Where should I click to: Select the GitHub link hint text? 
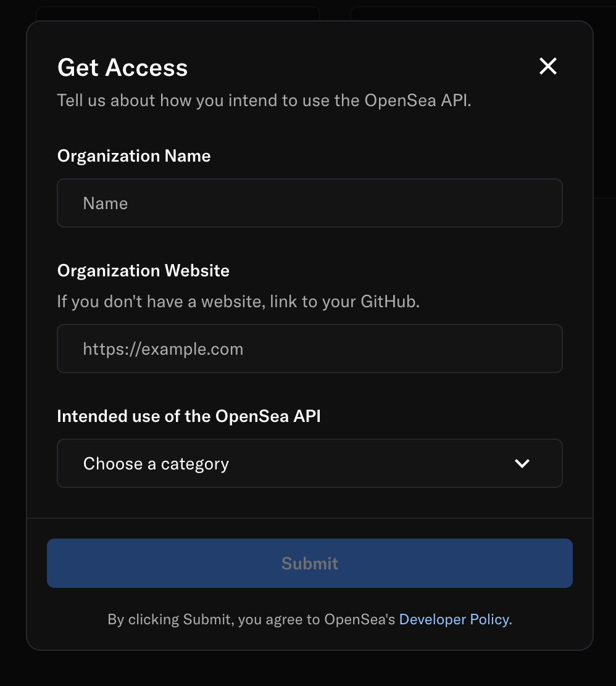239,302
